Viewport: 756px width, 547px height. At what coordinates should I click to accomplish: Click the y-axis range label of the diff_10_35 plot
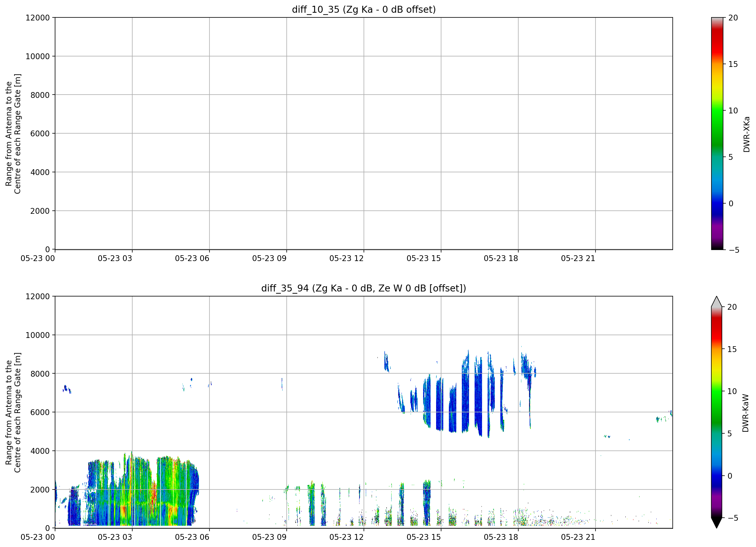click(13, 134)
